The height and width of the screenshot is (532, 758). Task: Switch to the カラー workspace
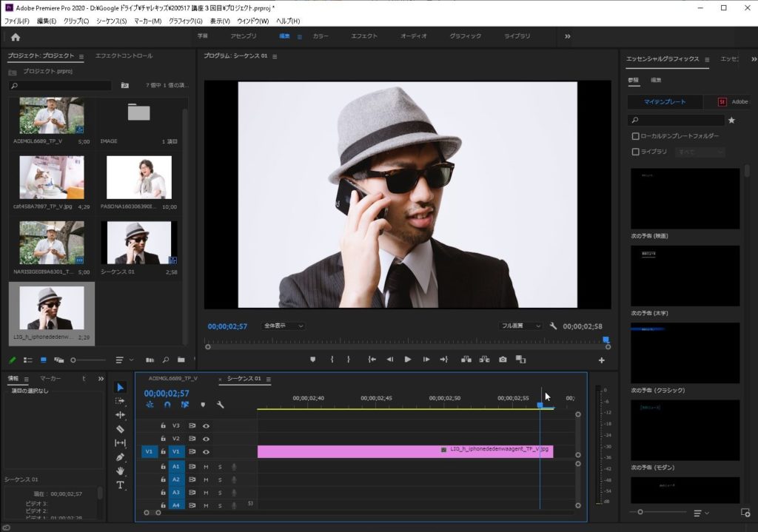(321, 36)
